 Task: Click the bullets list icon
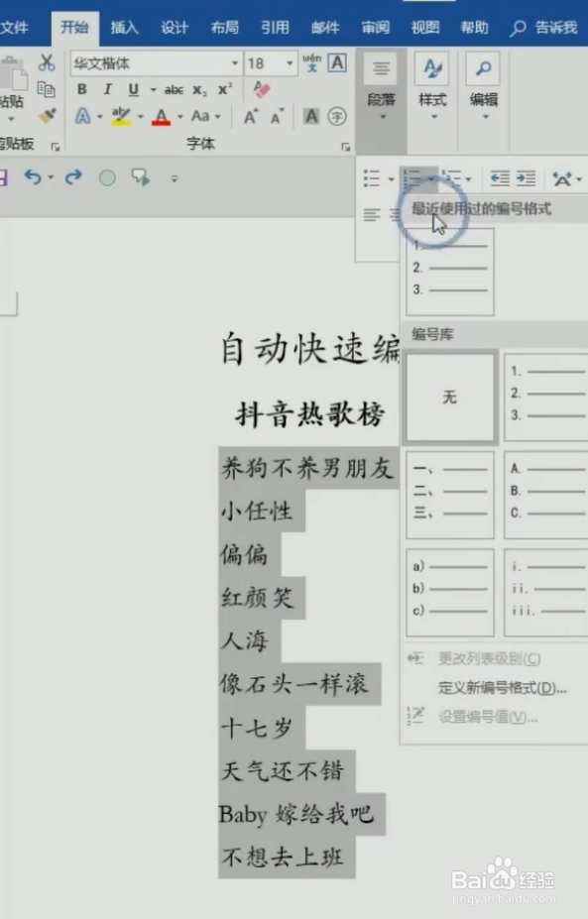pos(372,178)
